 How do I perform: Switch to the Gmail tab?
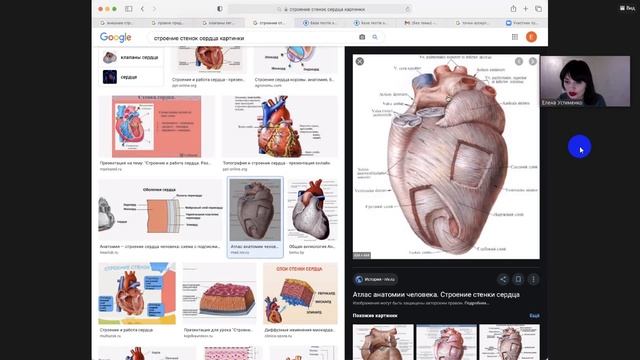[x=421, y=23]
